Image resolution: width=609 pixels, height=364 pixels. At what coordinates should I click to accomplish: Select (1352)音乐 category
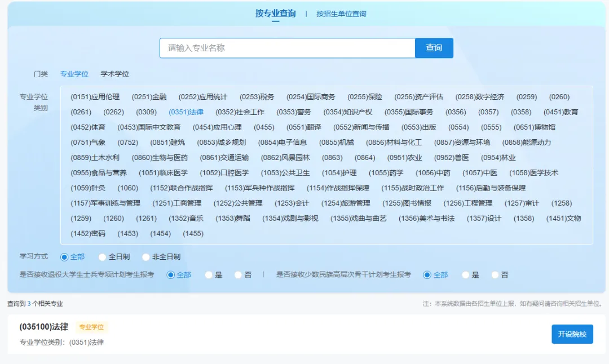[x=186, y=219]
